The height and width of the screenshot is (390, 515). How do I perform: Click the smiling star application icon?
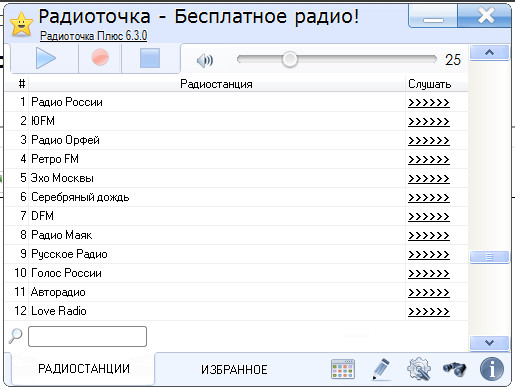coord(21,24)
